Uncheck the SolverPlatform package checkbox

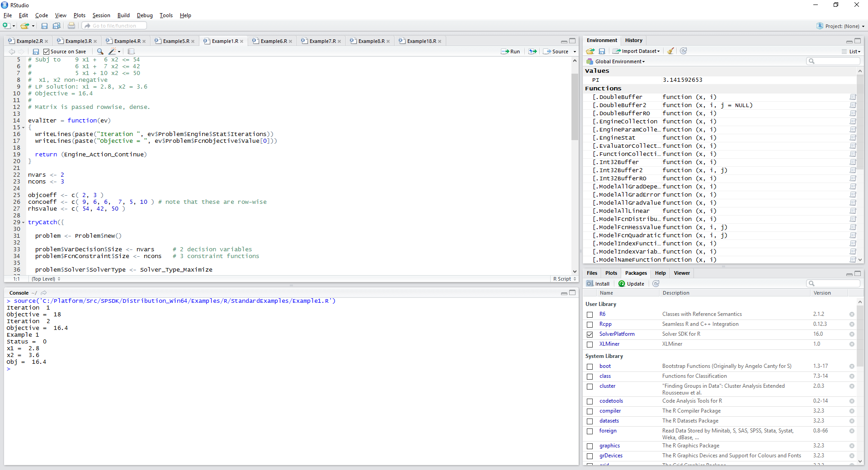590,334
